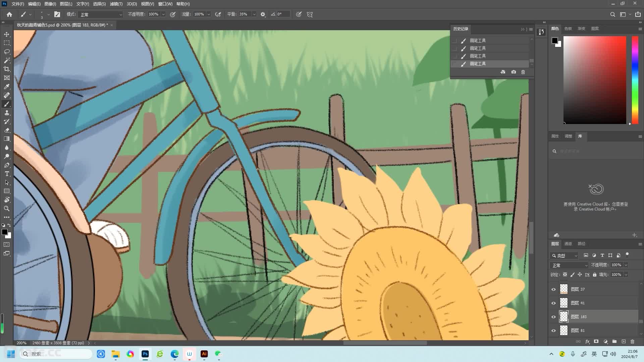Viewport: 644px width, 362px height.
Task: Hide layer 图层 81
Action: [x=553, y=330]
